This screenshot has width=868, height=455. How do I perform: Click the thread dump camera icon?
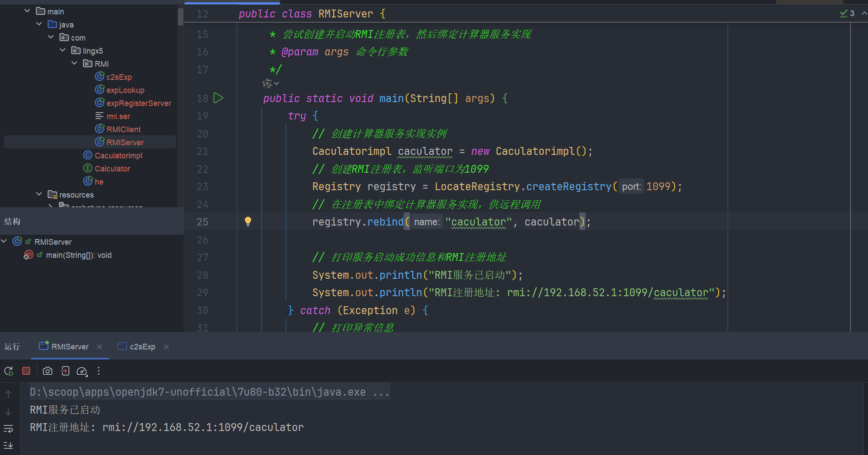[x=48, y=371]
